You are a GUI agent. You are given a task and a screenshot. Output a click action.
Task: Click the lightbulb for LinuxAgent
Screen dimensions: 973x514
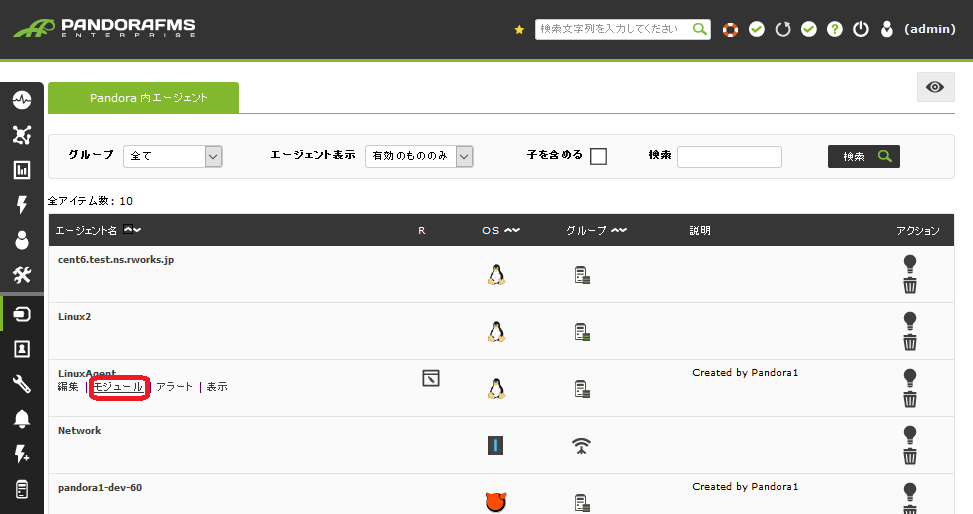click(x=910, y=378)
